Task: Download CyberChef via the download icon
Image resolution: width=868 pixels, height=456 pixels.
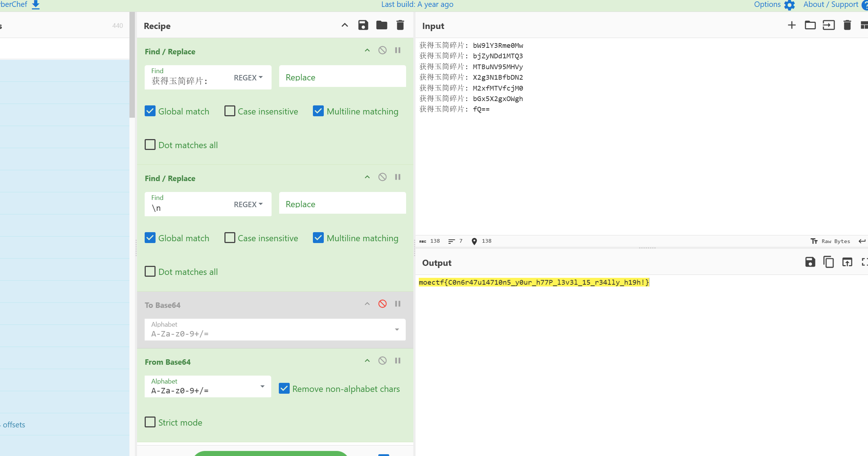Action: [36, 5]
